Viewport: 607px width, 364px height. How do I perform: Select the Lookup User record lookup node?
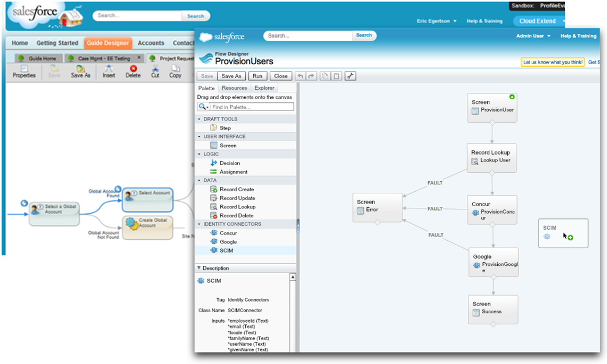[491, 158]
